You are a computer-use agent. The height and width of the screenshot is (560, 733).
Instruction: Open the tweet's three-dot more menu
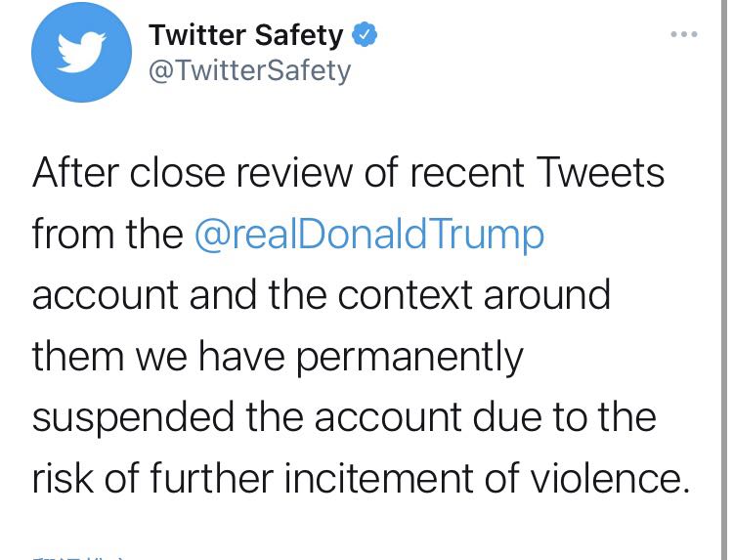coord(684,35)
